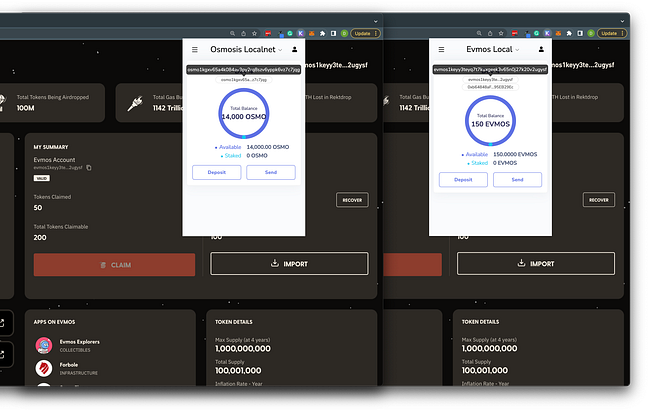Open Extensions puzzle icon in left browser window
The width and height of the screenshot is (649, 411).
(x=322, y=34)
